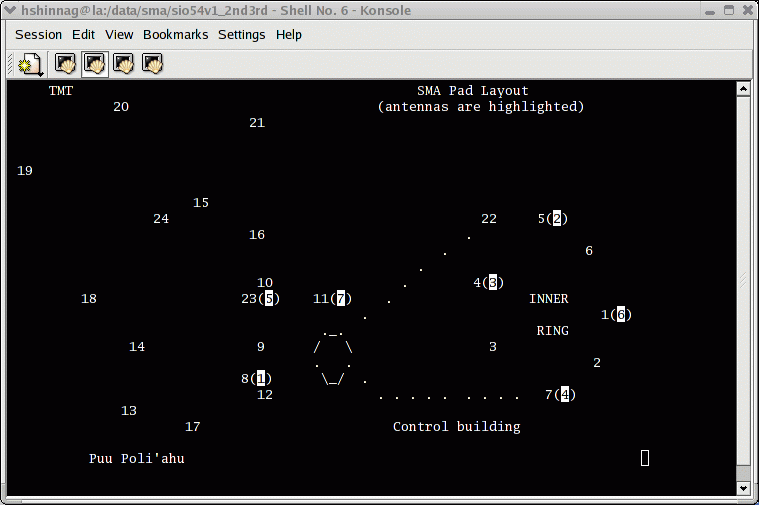Viewport: 759px width, 505px height.
Task: Click pad number '3'
Action: point(493,347)
